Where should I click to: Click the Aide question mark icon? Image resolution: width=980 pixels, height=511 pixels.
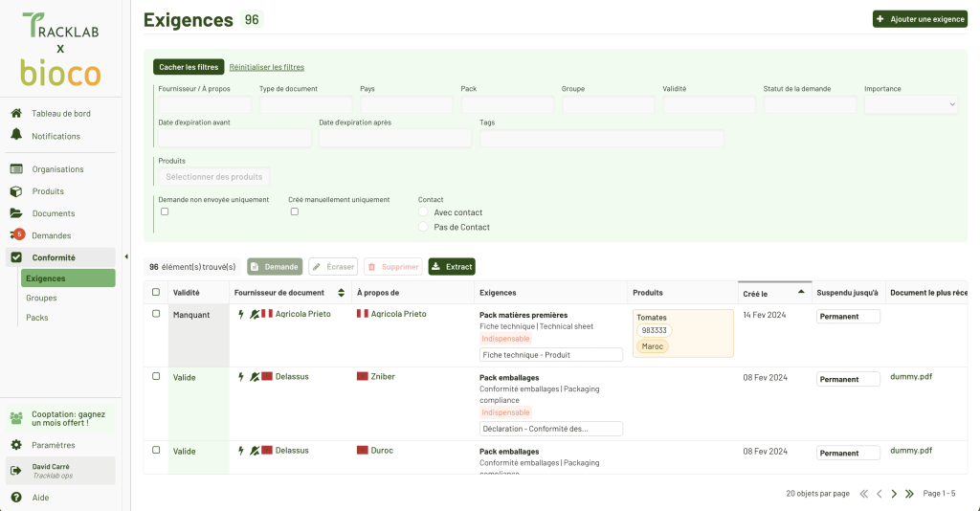16,498
